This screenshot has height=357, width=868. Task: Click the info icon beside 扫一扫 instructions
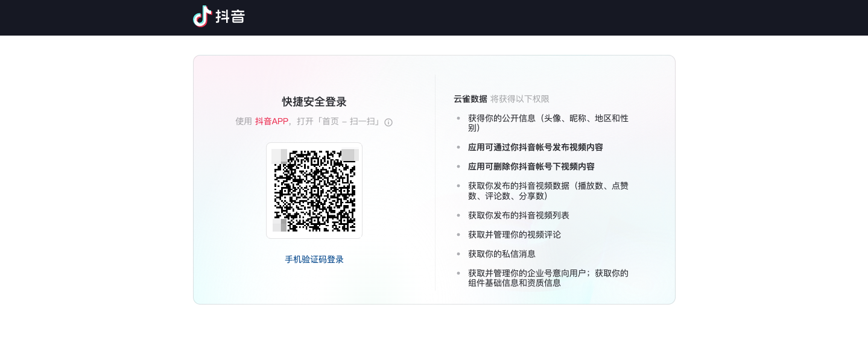(x=388, y=122)
